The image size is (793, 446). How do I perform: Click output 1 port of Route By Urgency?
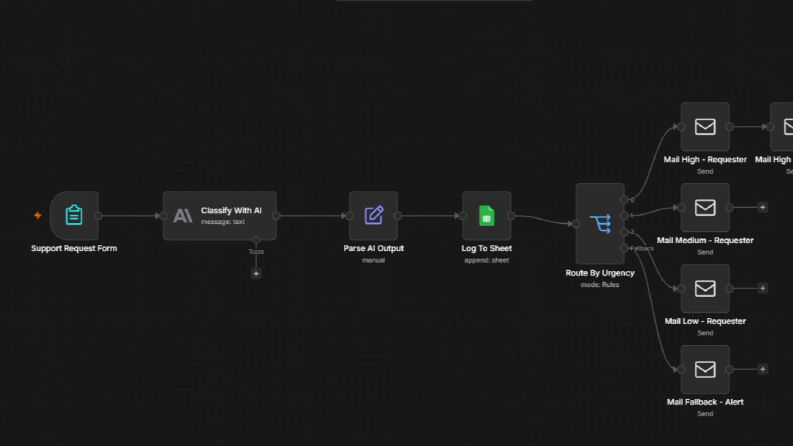click(625, 215)
